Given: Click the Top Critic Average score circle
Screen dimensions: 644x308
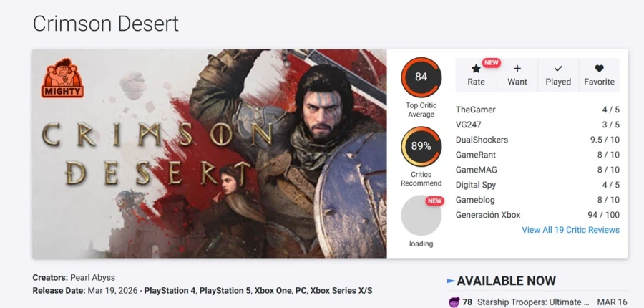Looking at the screenshot, I should click(x=421, y=77).
